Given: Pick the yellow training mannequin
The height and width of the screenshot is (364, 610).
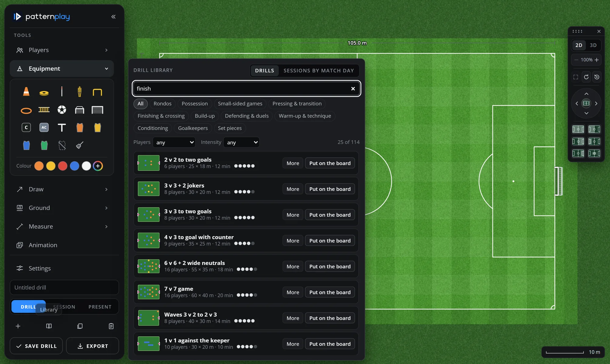Looking at the screenshot, I should click(x=80, y=92).
